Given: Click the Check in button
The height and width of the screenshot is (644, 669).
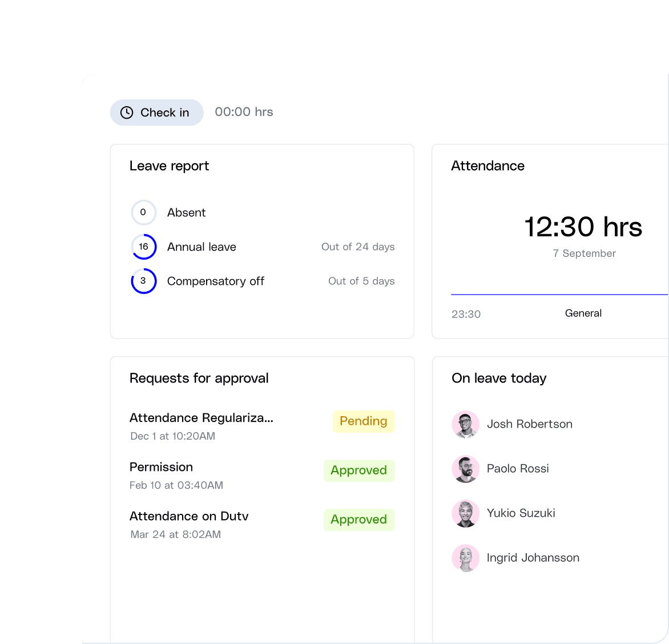Looking at the screenshot, I should click(x=156, y=112).
